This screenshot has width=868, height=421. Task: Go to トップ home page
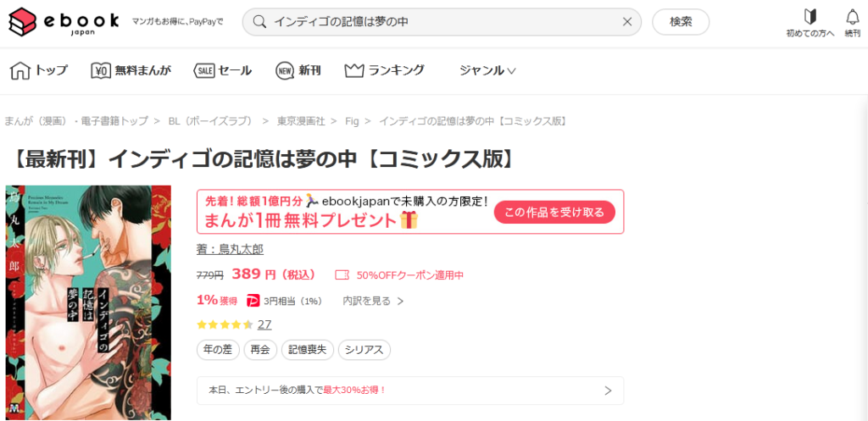[39, 70]
